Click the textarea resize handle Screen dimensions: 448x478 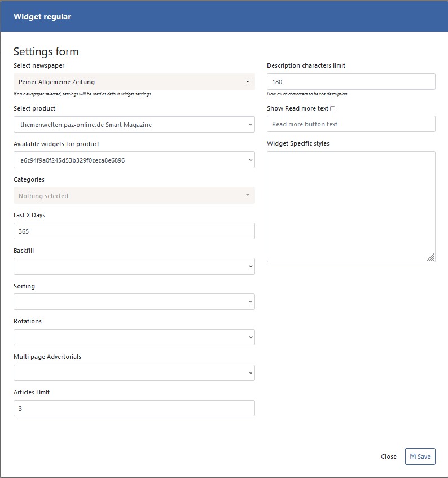click(431, 257)
